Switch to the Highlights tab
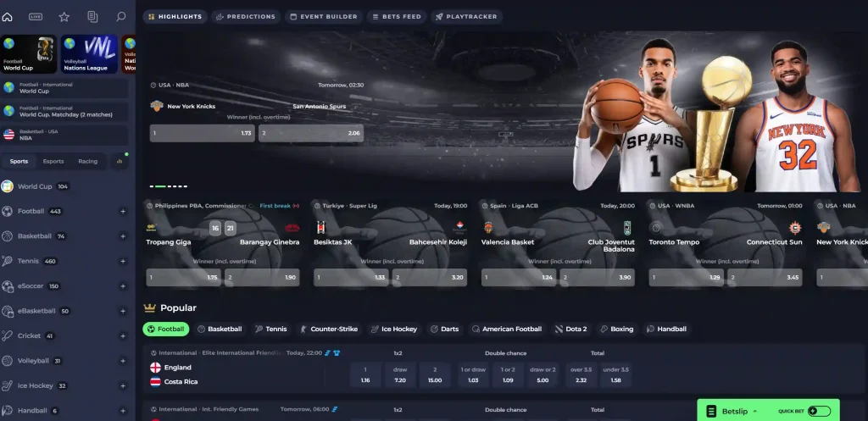 [x=175, y=17]
